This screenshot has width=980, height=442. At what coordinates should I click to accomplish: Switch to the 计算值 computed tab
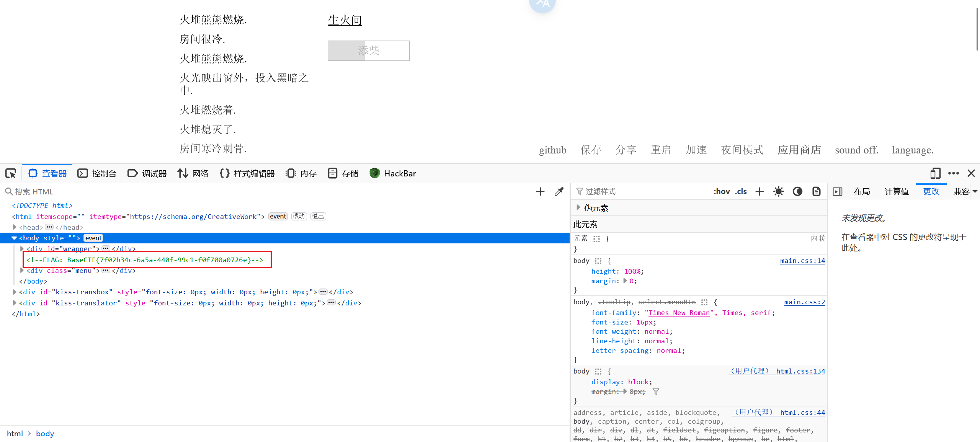click(896, 191)
